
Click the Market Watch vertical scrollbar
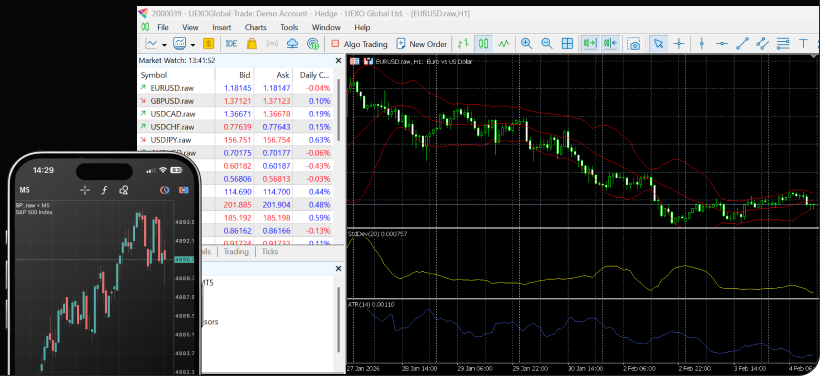click(339, 110)
